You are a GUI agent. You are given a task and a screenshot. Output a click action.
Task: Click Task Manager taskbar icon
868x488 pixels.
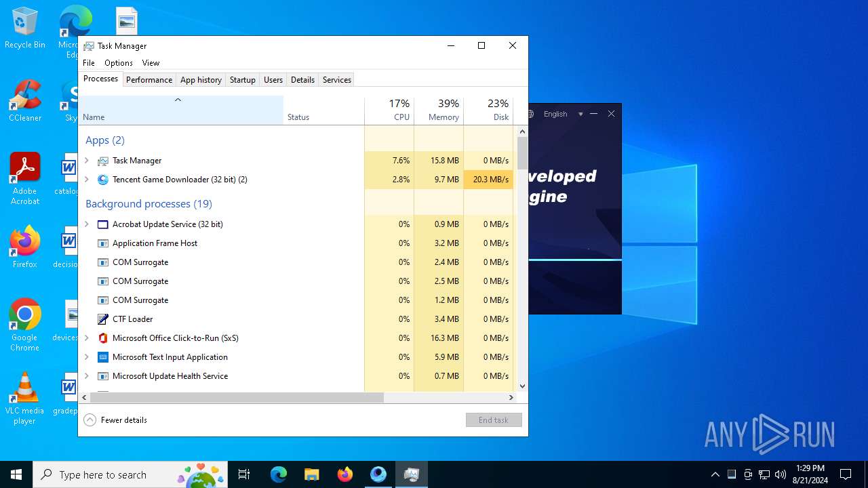[411, 474]
